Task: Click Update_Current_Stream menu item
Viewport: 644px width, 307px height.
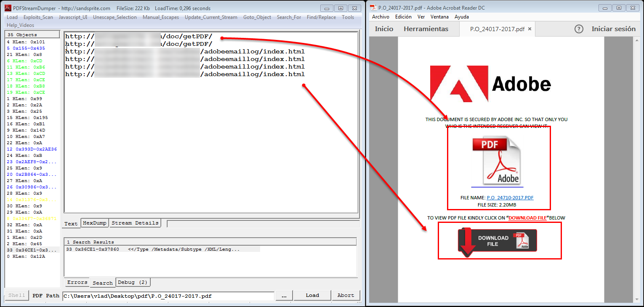Action: point(211,17)
